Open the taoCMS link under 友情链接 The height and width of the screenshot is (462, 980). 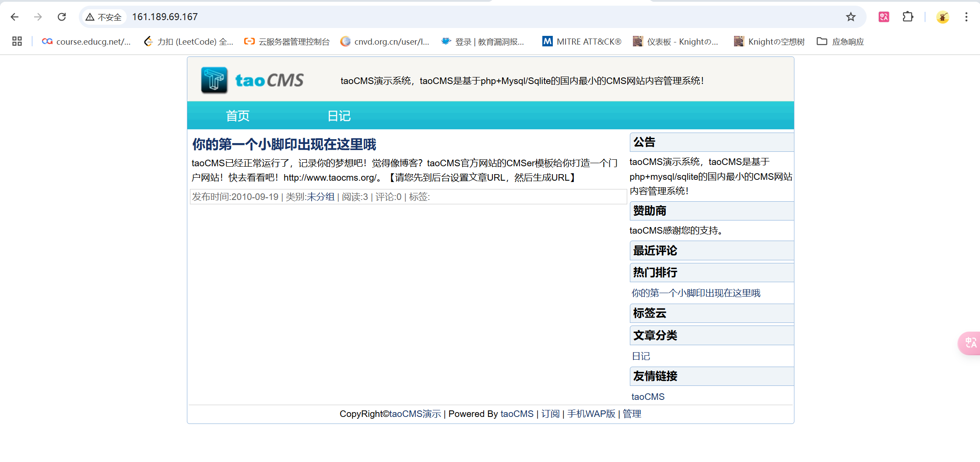(x=648, y=397)
